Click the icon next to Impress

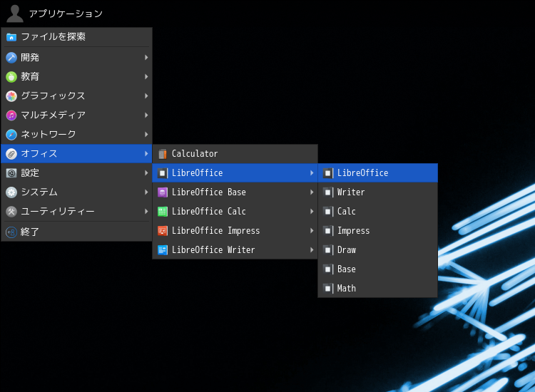tap(328, 231)
